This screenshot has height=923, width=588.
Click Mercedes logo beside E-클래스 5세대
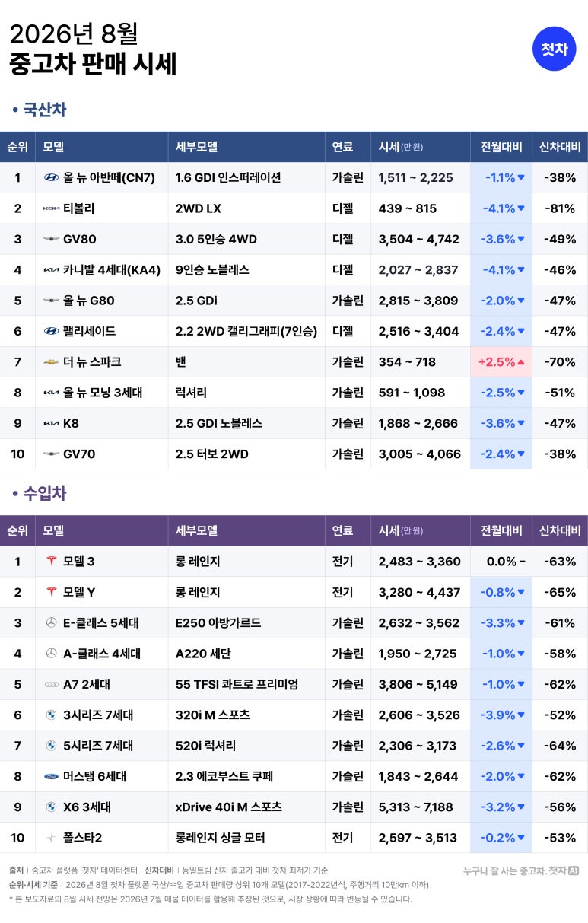click(x=51, y=622)
